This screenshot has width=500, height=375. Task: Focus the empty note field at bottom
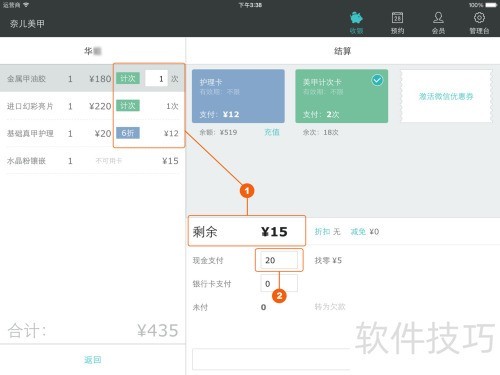pyautogui.click(x=271, y=359)
